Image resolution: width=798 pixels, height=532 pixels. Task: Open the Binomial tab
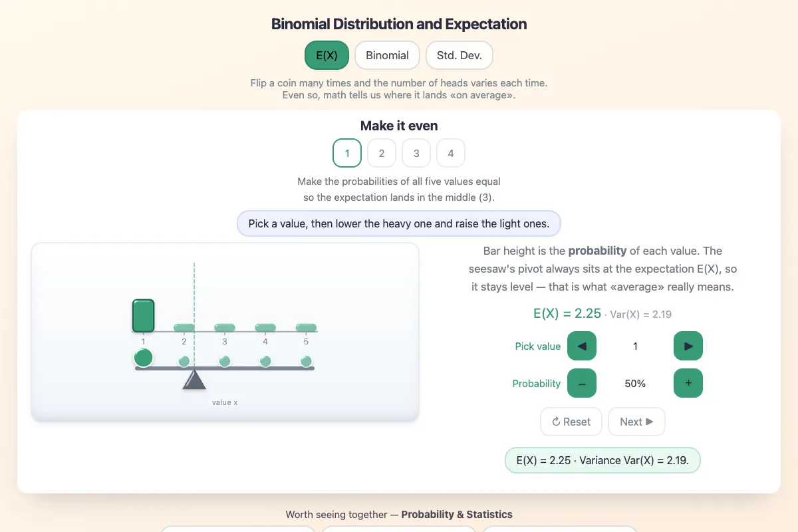(387, 55)
